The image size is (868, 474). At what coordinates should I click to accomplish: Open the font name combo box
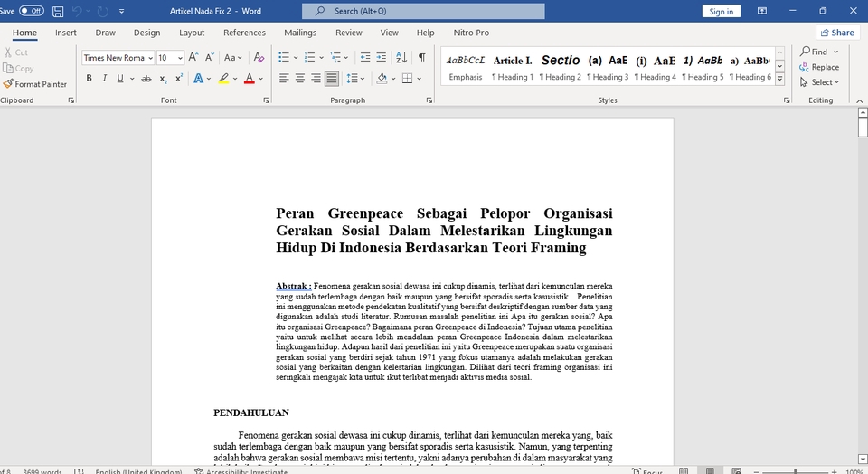118,58
